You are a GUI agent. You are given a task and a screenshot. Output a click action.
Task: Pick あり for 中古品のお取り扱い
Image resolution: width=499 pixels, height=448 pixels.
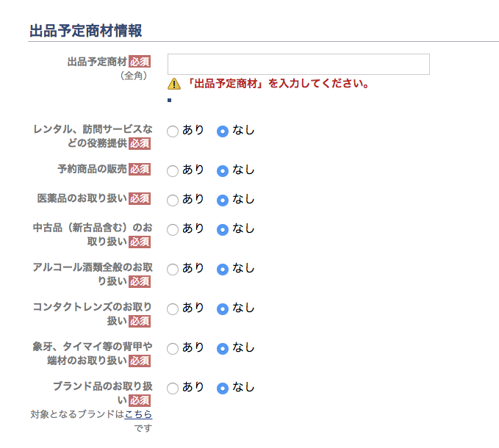pyautogui.click(x=173, y=230)
